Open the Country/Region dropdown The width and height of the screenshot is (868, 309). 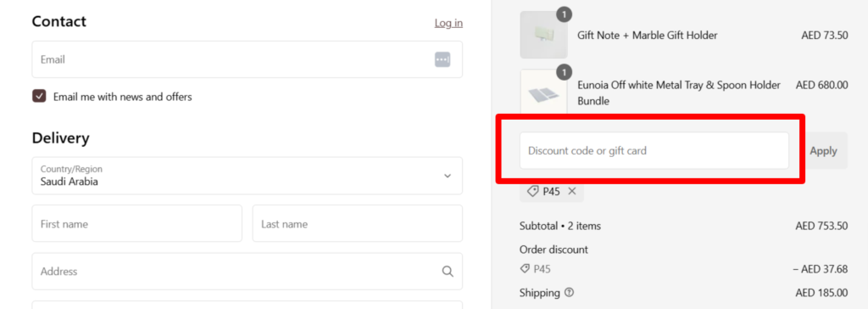pos(247,176)
